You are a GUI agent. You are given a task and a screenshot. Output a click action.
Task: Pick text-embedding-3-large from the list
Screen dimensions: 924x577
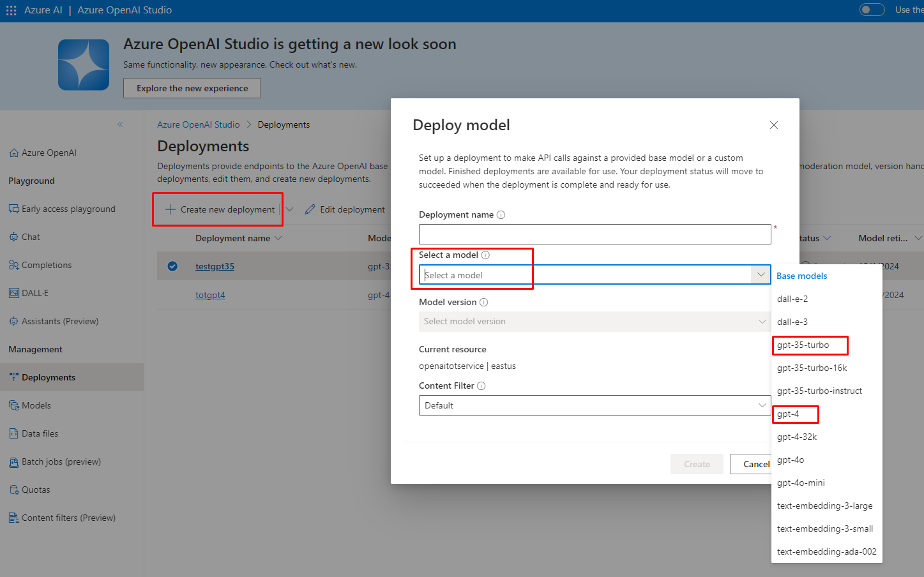[824, 506]
